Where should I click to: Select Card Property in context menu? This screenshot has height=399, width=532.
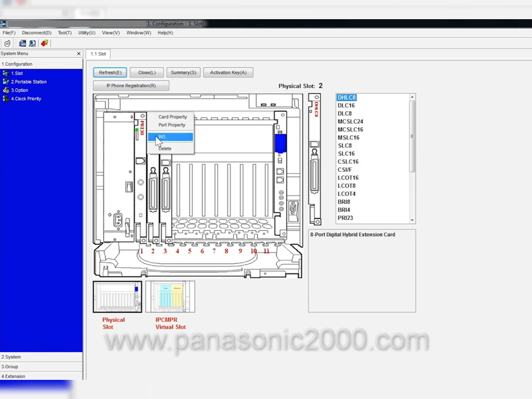pyautogui.click(x=172, y=117)
